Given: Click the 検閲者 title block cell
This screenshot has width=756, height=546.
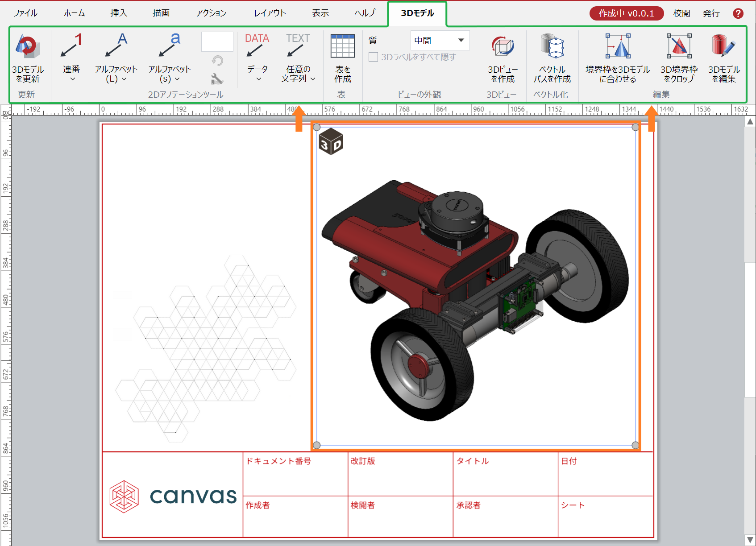Looking at the screenshot, I should (x=400, y=517).
